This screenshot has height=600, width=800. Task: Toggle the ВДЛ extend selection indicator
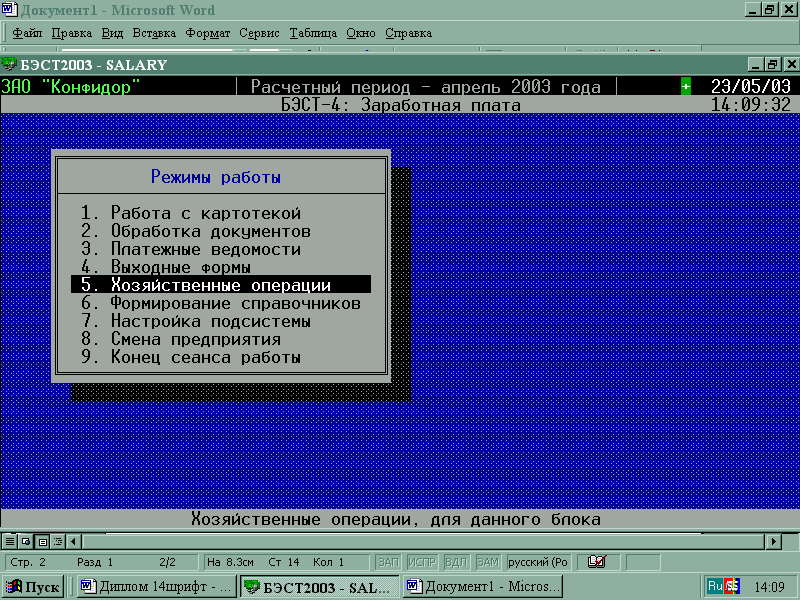coord(456,562)
